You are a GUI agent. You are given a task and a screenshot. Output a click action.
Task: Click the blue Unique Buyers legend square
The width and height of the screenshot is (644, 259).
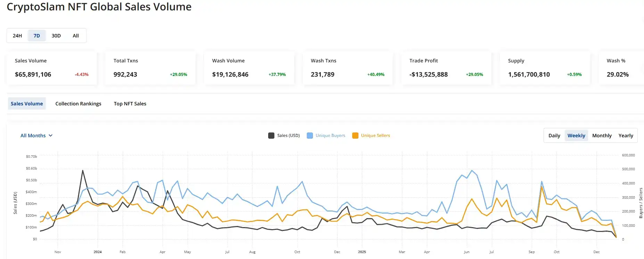coord(310,136)
